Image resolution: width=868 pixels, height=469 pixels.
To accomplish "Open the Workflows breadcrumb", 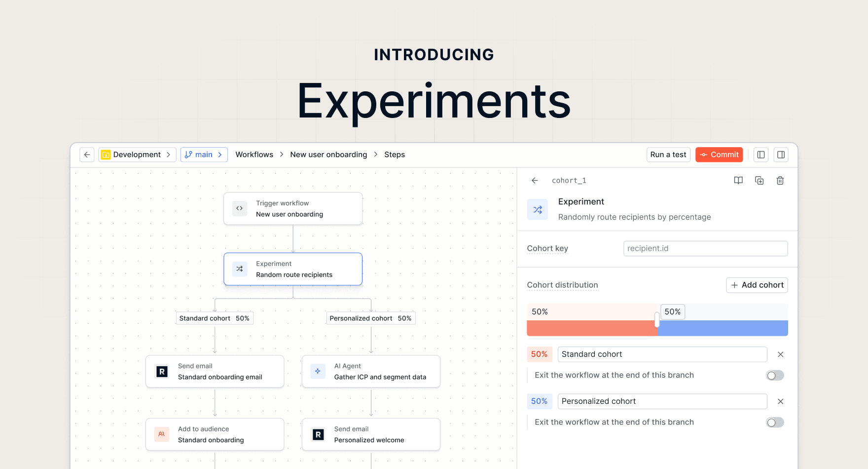I will click(254, 155).
